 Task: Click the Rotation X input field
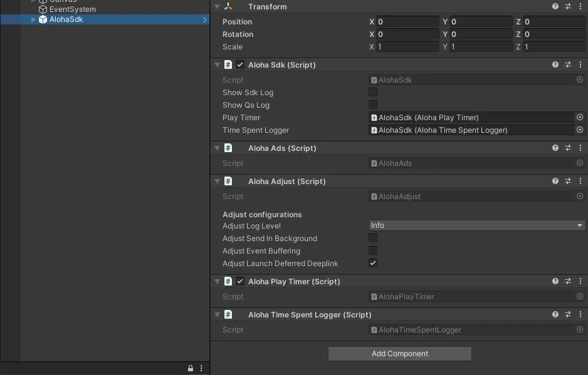click(x=407, y=34)
